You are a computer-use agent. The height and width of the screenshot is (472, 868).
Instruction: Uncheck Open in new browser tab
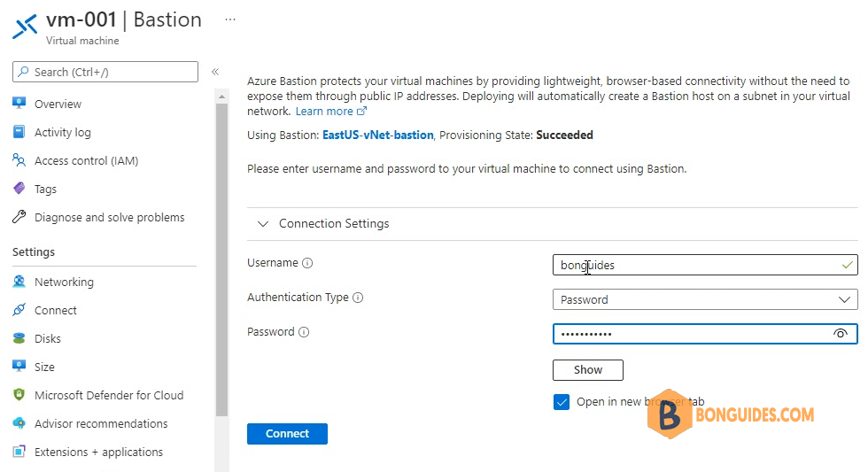pyautogui.click(x=562, y=402)
